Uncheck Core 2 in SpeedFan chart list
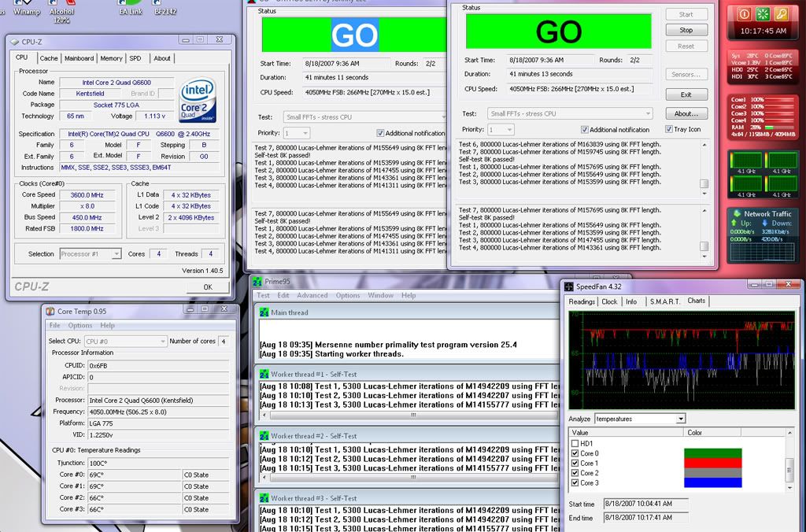This screenshot has width=806, height=532. 575,473
